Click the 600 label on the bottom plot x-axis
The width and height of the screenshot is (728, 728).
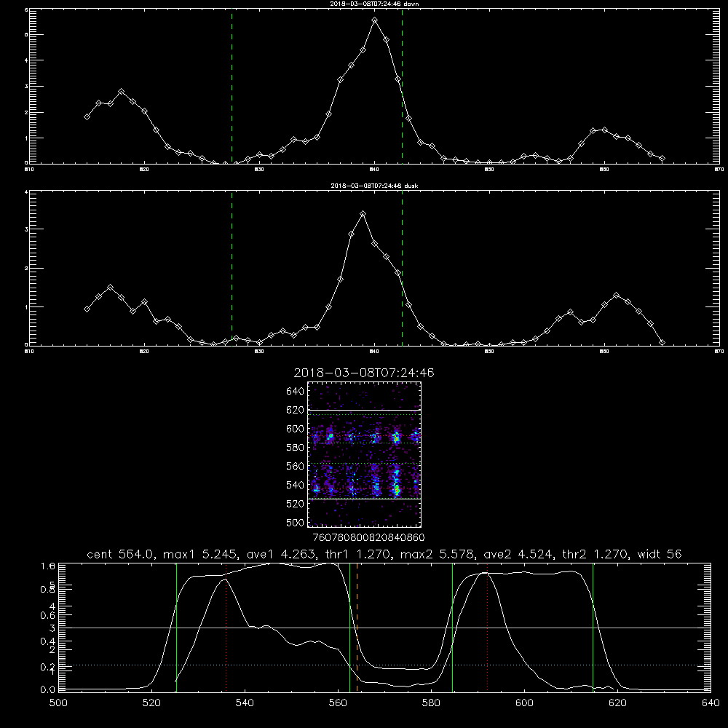click(x=525, y=703)
